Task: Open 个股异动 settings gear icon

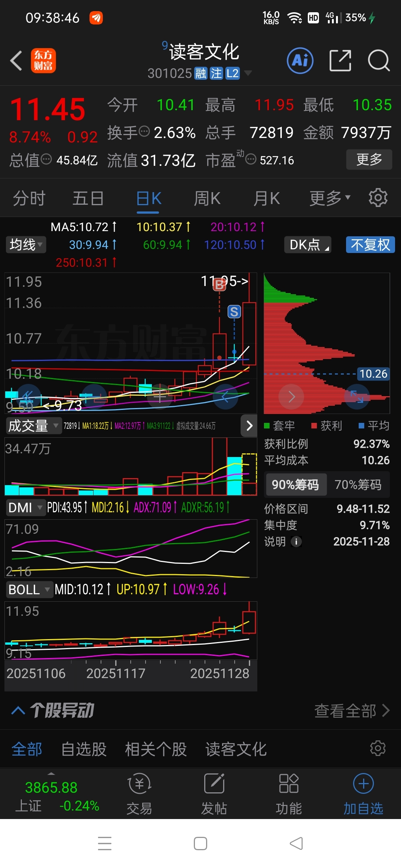Action: 378,748
